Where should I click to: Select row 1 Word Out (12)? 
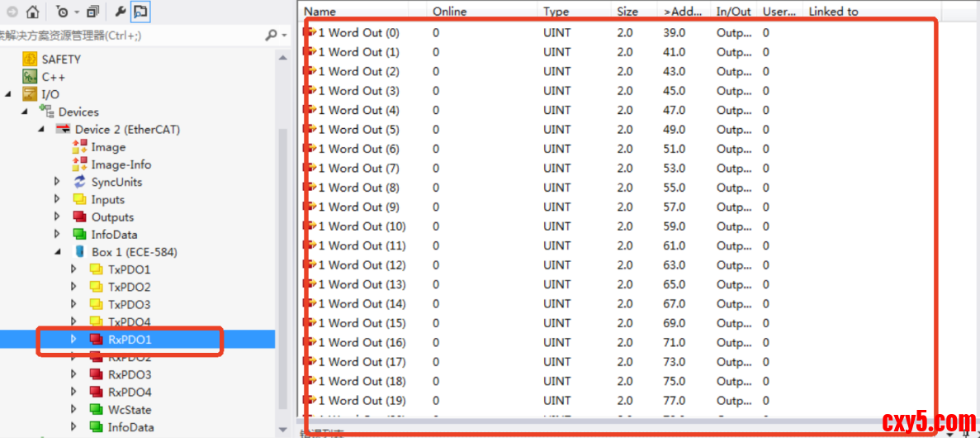[362, 264]
